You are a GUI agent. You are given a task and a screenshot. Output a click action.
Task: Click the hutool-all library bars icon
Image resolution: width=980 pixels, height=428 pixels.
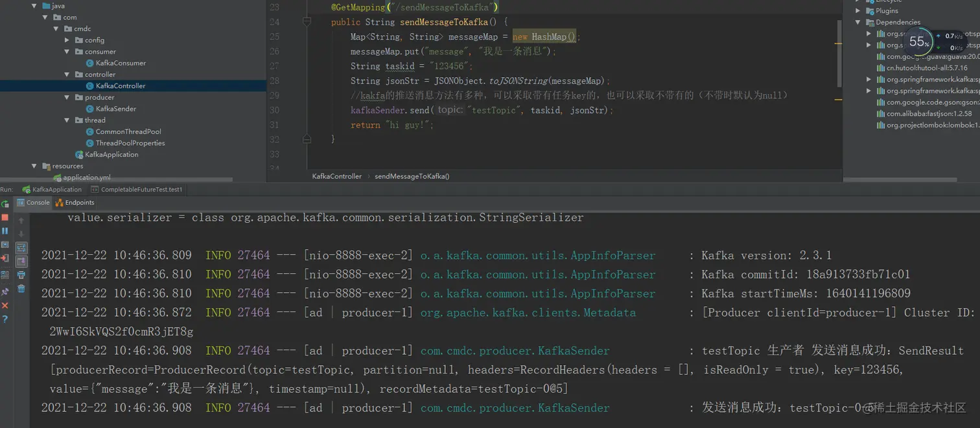coord(881,67)
